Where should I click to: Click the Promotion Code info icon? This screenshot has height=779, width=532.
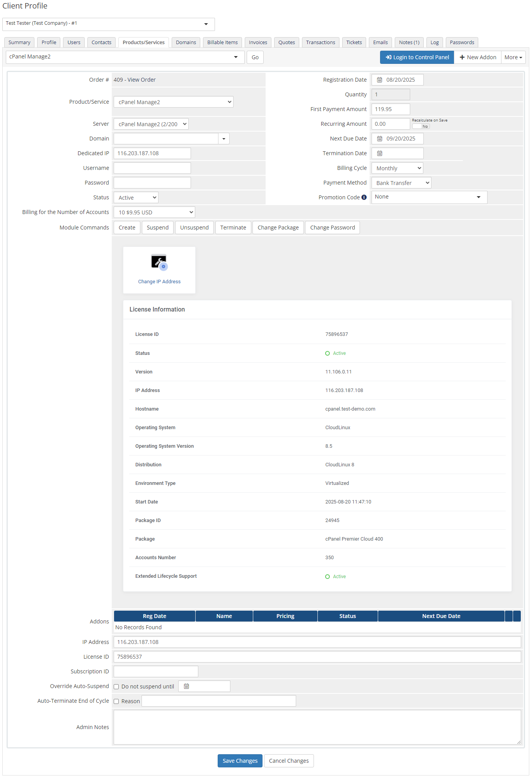[364, 197]
